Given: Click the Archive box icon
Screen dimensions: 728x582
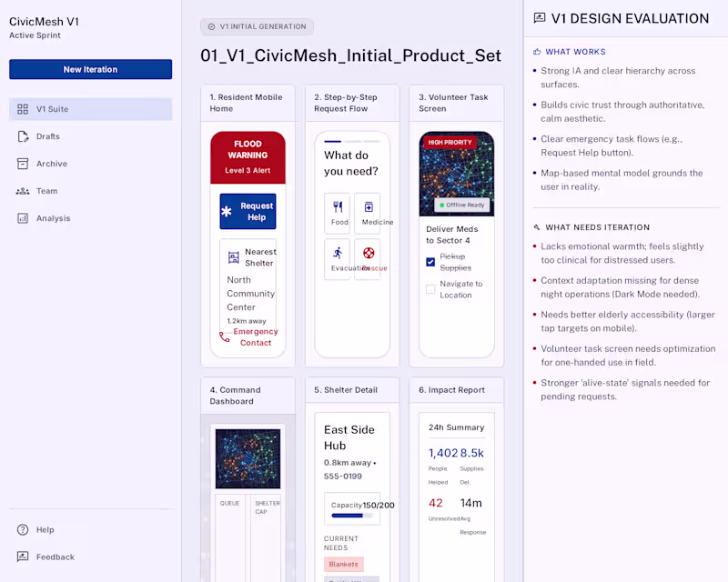Looking at the screenshot, I should (23, 164).
